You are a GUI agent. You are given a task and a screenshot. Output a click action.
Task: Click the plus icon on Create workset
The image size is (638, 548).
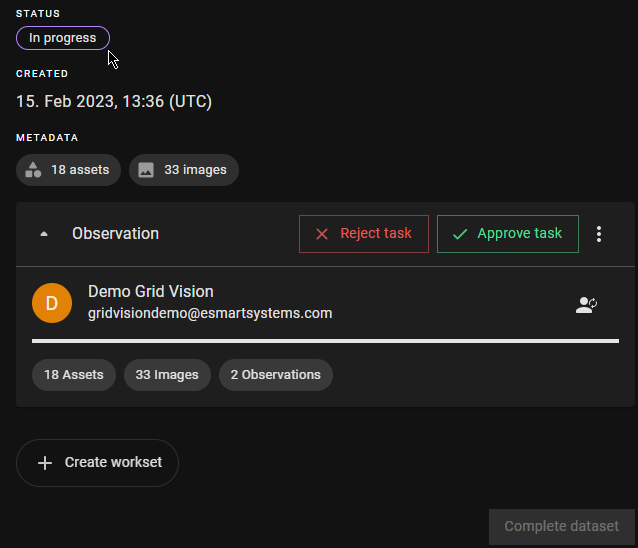coord(45,463)
